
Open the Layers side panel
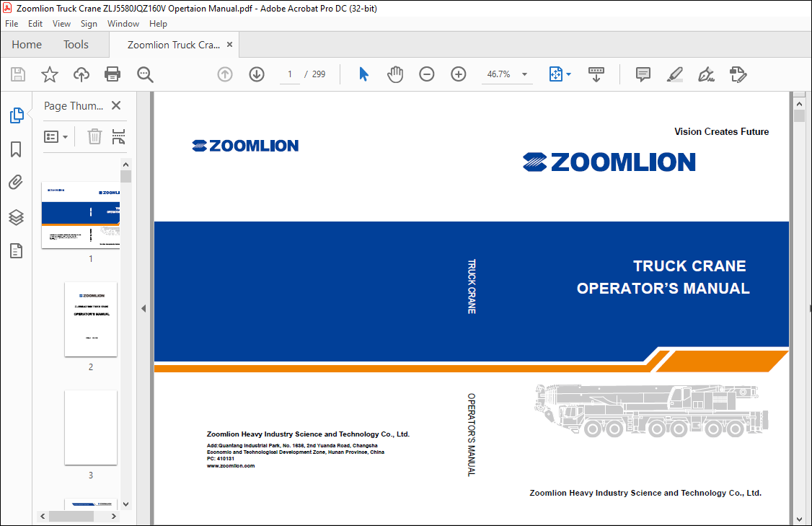click(x=16, y=217)
